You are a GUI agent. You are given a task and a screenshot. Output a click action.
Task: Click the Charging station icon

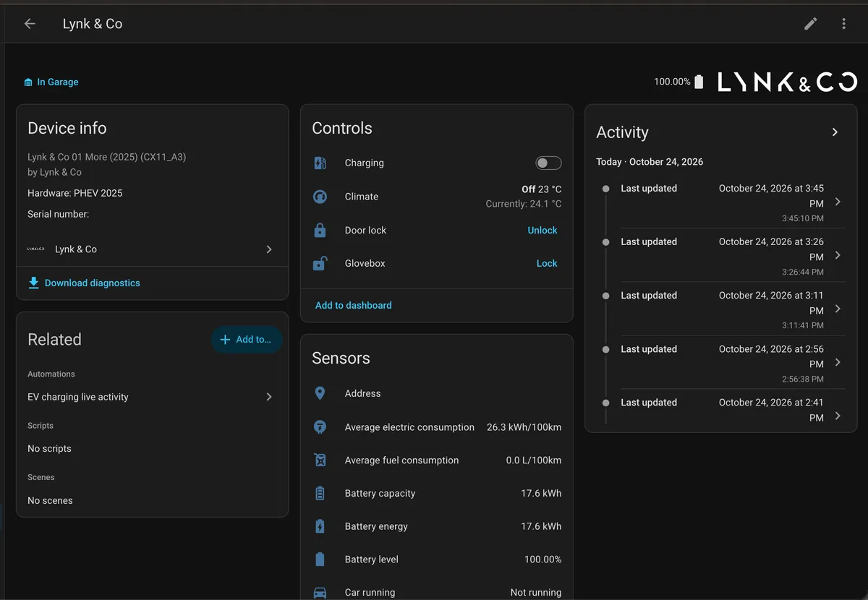[320, 163]
